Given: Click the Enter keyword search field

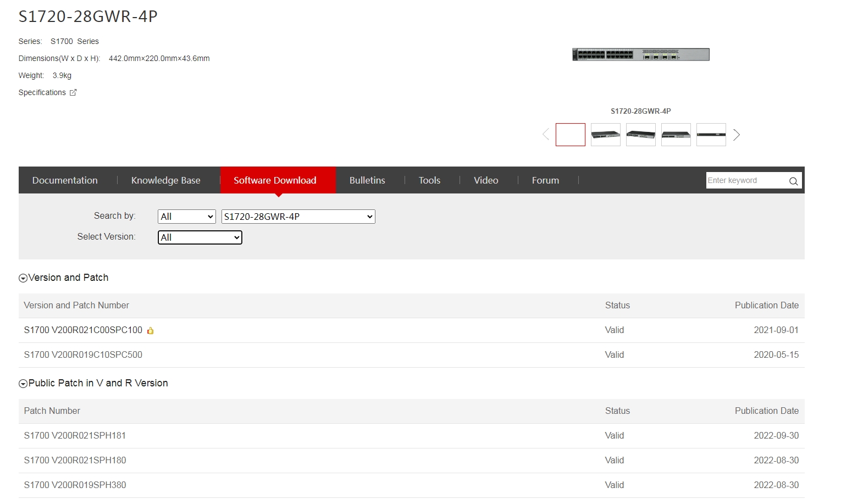Looking at the screenshot, I should point(746,180).
